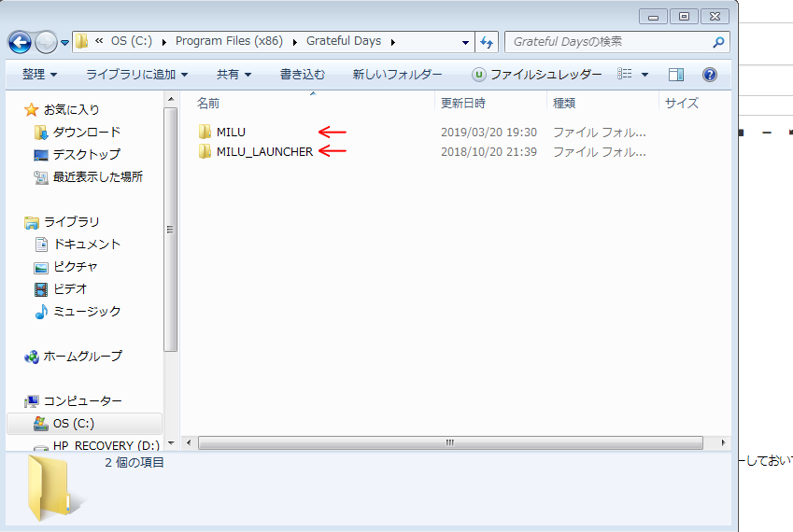793x532 pixels.
Task: Open the ライブラリに追加 menu
Action: pyautogui.click(x=136, y=75)
